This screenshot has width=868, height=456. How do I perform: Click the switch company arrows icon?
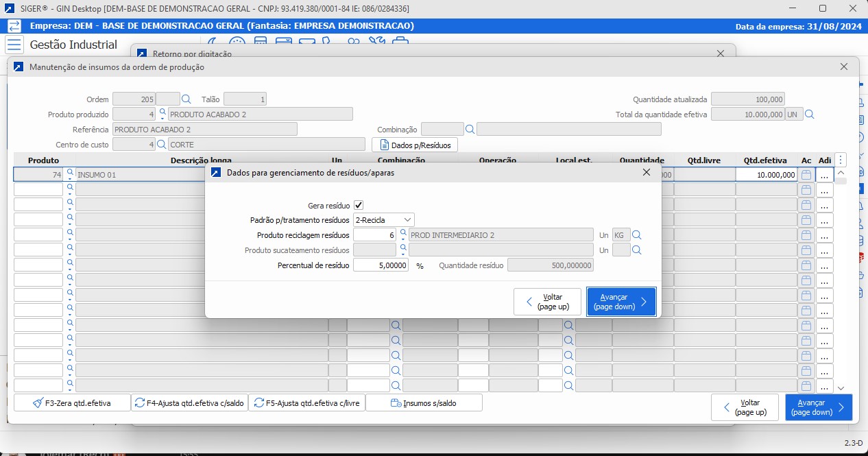(x=14, y=26)
